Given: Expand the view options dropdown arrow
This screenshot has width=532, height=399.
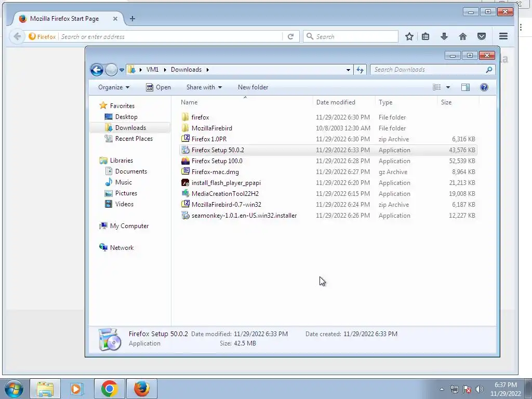Looking at the screenshot, I should pyautogui.click(x=448, y=87).
